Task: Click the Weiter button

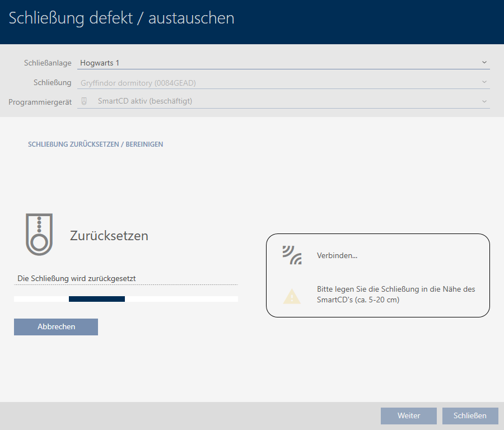Action: 408,415
